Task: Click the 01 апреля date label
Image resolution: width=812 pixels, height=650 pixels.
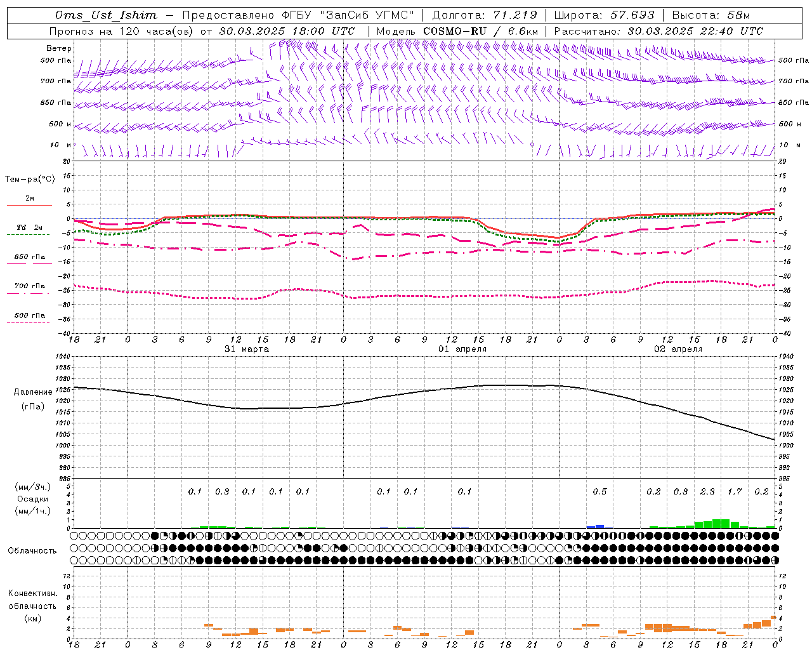Action: [x=462, y=348]
